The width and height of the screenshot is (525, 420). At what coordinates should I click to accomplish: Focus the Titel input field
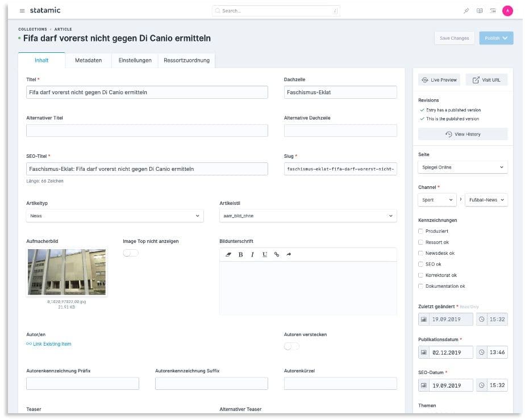pos(147,93)
